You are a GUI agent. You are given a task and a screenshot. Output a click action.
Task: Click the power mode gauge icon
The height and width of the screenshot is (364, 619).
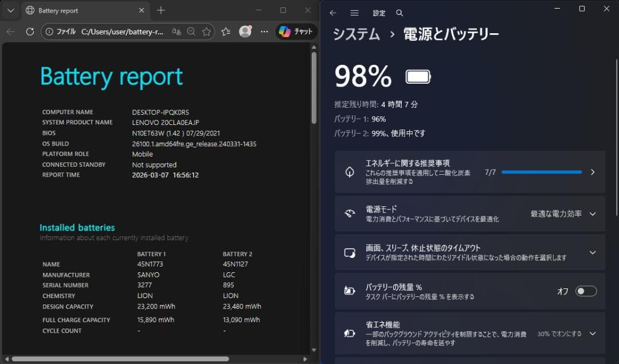(350, 214)
